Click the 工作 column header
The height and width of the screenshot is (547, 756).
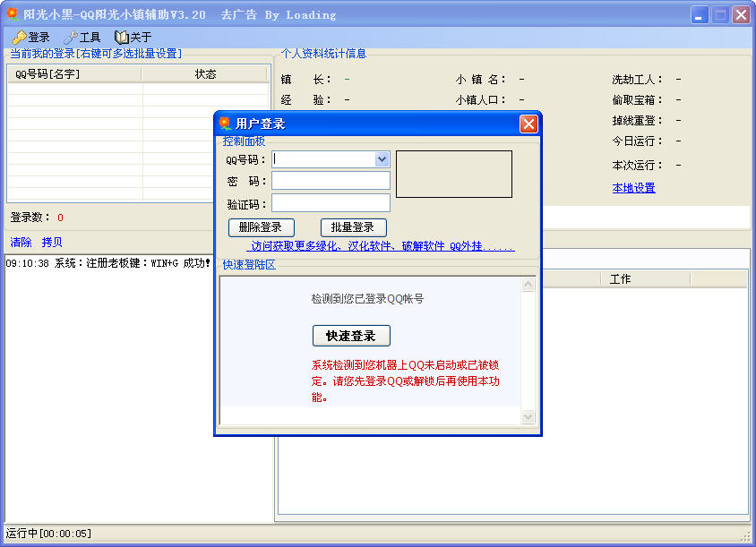click(x=645, y=279)
